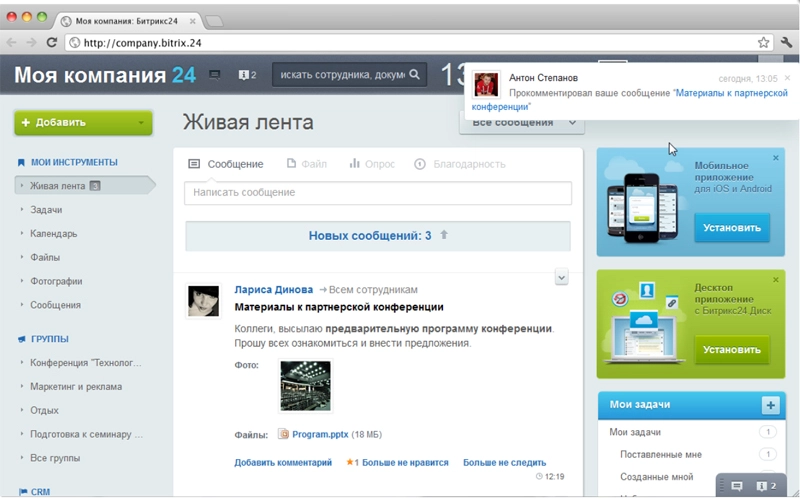Open the messages icon in top header

click(214, 75)
